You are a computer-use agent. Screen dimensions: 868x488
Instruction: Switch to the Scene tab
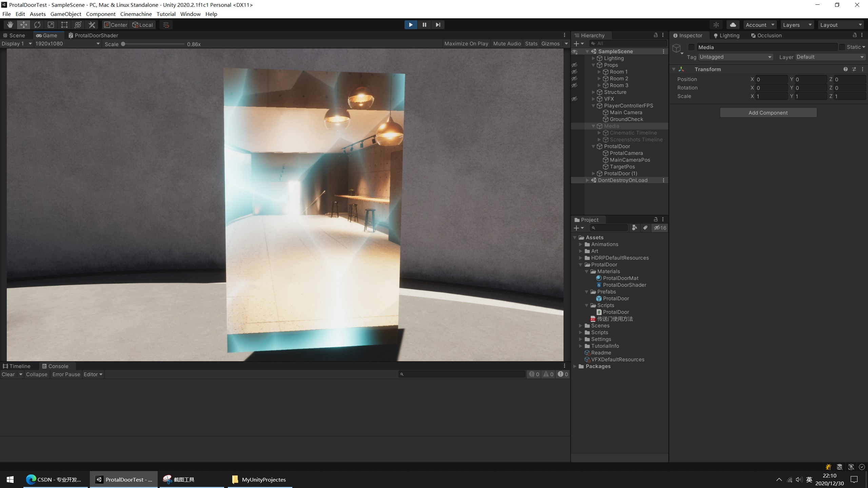tap(14, 35)
